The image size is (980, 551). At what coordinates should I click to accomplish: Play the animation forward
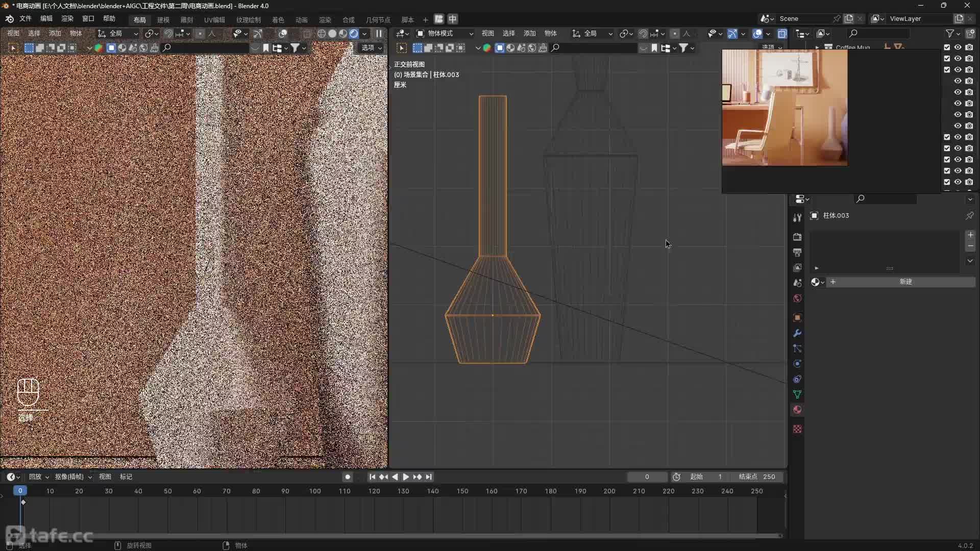406,477
